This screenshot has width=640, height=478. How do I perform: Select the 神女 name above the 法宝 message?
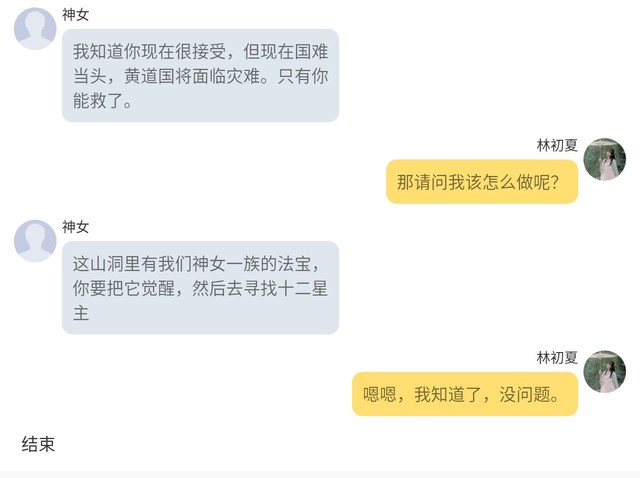coord(76,227)
